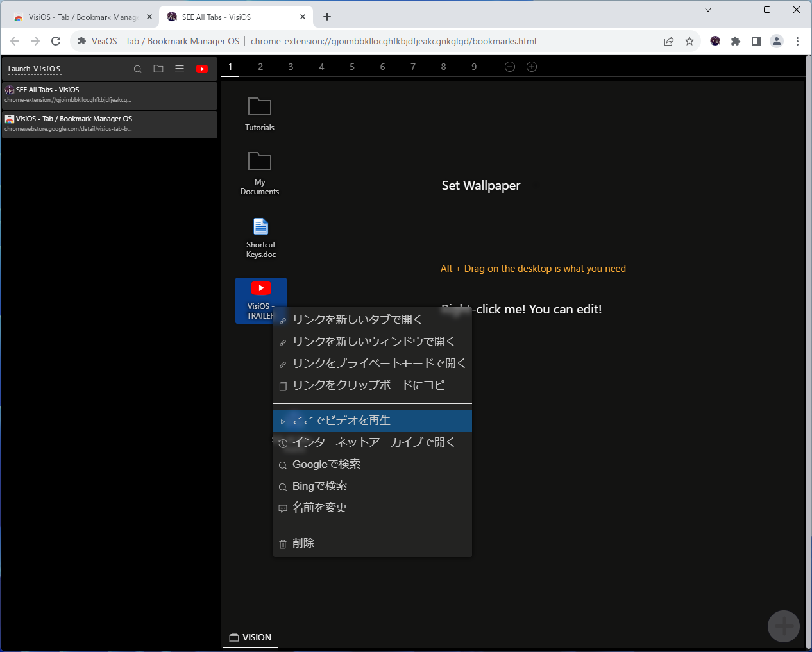This screenshot has height=652, width=812.
Task: Switch to desktop page 3
Action: pos(291,66)
